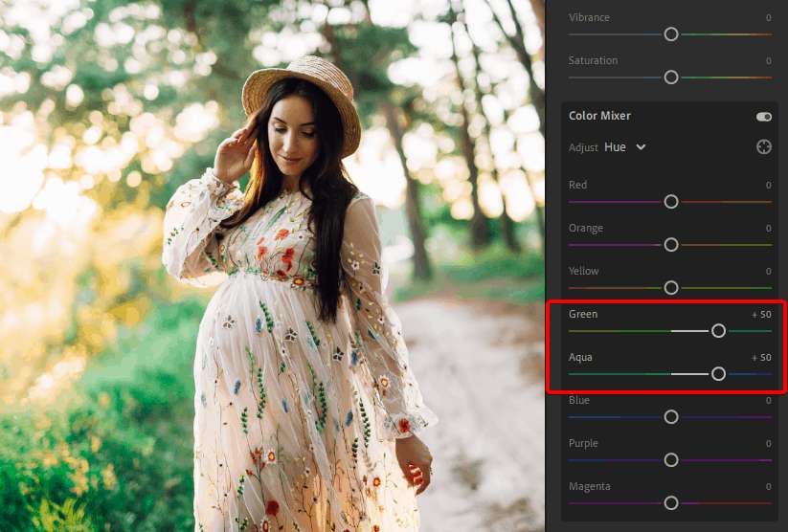Click the Saturation label
The width and height of the screenshot is (788, 532).
pyautogui.click(x=593, y=60)
